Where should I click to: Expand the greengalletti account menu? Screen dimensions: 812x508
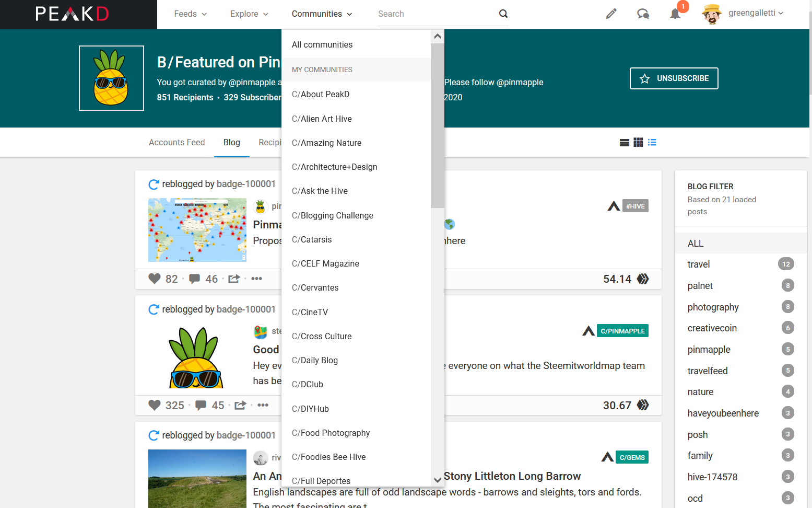[x=756, y=13]
